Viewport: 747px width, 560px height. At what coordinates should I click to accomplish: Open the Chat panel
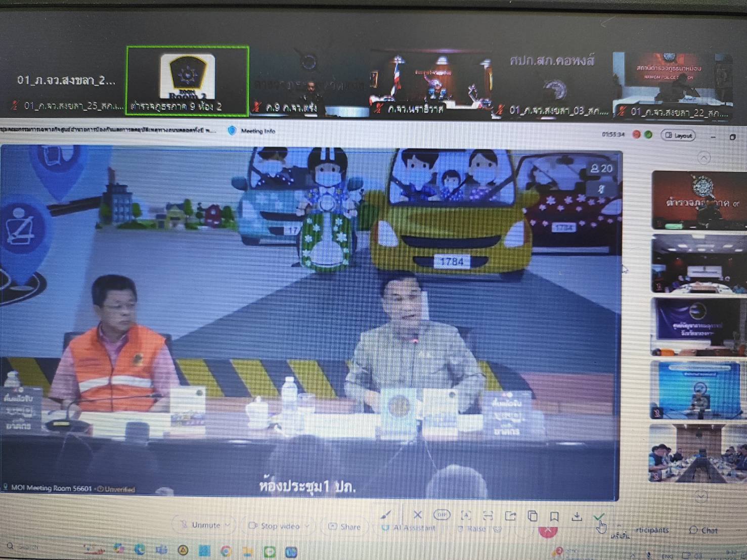tap(704, 530)
